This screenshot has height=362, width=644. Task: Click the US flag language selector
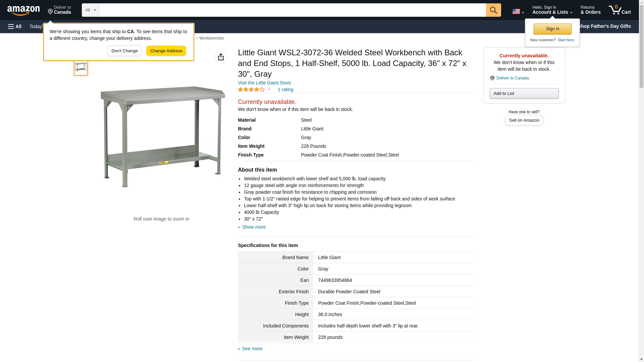518,11
